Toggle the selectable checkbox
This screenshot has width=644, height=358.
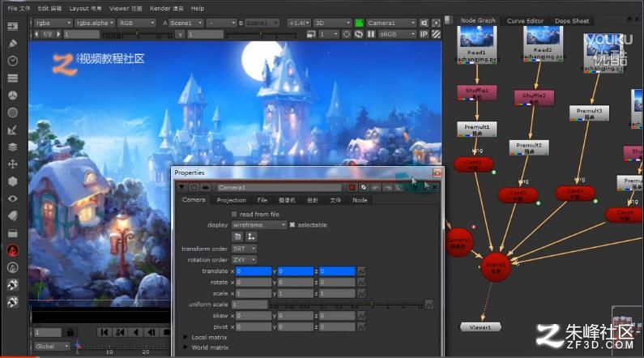(292, 225)
